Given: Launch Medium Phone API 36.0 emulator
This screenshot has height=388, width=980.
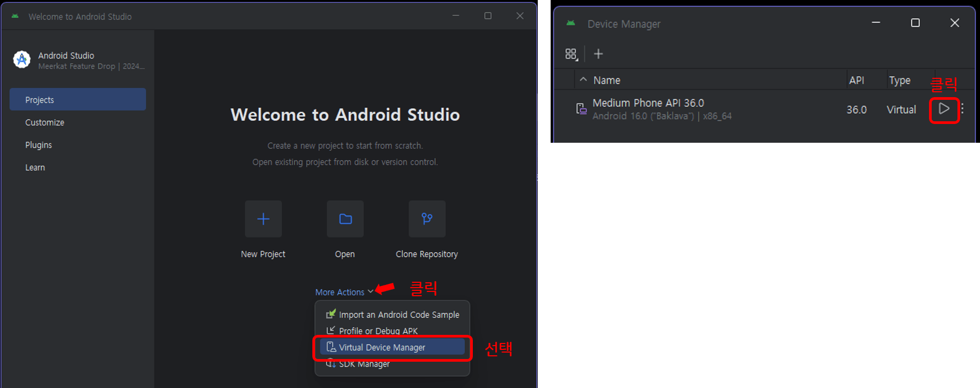Looking at the screenshot, I should click(x=944, y=109).
